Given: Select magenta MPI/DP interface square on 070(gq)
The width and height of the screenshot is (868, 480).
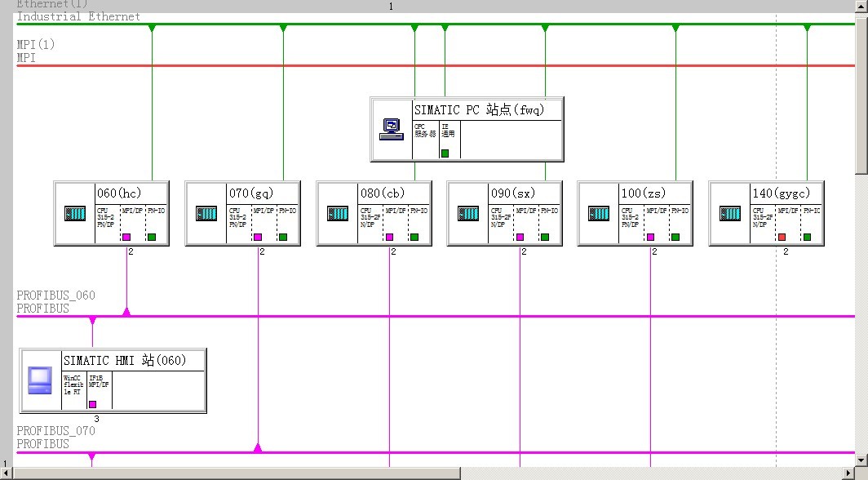Looking at the screenshot, I should 258,237.
